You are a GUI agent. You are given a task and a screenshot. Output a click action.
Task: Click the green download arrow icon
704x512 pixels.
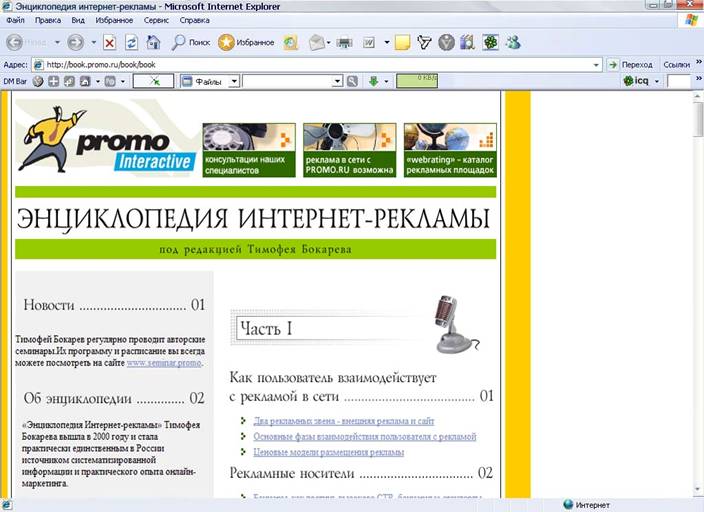pyautogui.click(x=374, y=81)
